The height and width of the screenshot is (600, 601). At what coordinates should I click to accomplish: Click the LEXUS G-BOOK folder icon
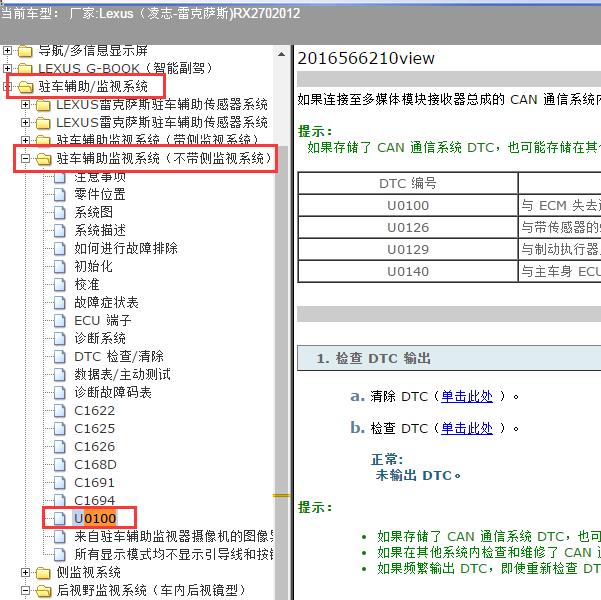(x=25, y=69)
